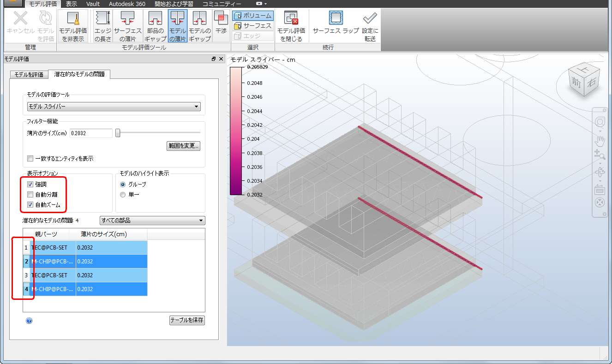Click the Cancel (キャンセル) ribbon icon

pos(20,23)
